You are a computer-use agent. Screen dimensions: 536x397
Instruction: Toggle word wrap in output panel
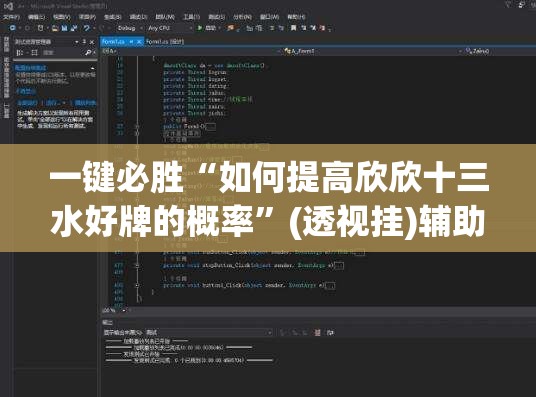tap(331, 332)
